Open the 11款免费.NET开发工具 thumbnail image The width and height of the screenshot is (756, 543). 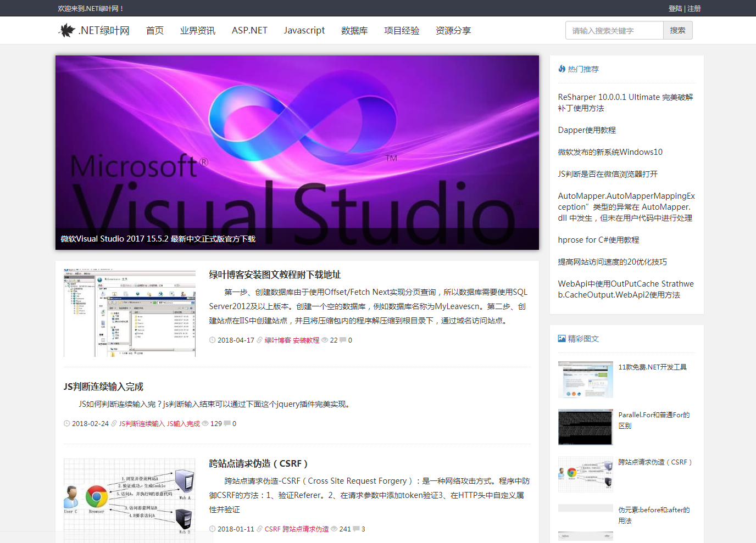point(585,379)
